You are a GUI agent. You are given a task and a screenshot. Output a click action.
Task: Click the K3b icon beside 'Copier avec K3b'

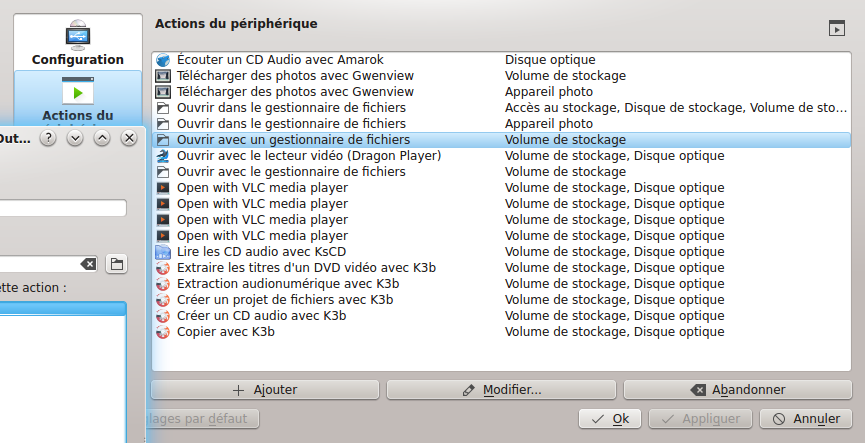pos(164,332)
